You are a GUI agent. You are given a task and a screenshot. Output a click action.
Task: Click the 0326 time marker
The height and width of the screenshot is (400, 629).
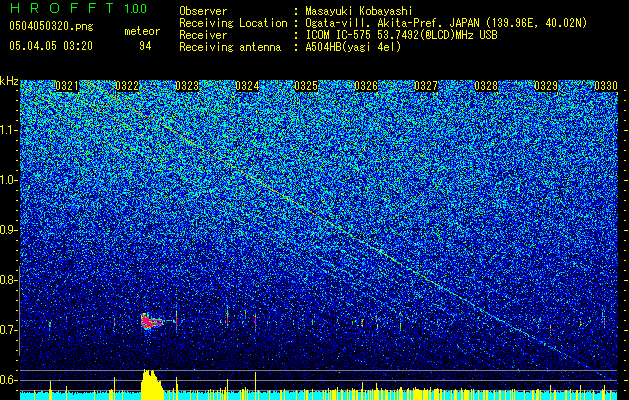pos(366,86)
